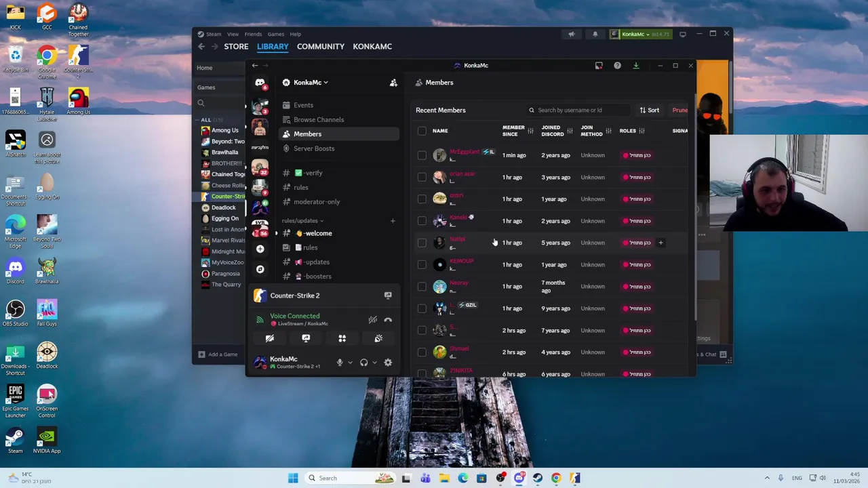Select the Kaneki member checkbox
Image resolution: width=868 pixels, height=488 pixels.
(x=422, y=221)
